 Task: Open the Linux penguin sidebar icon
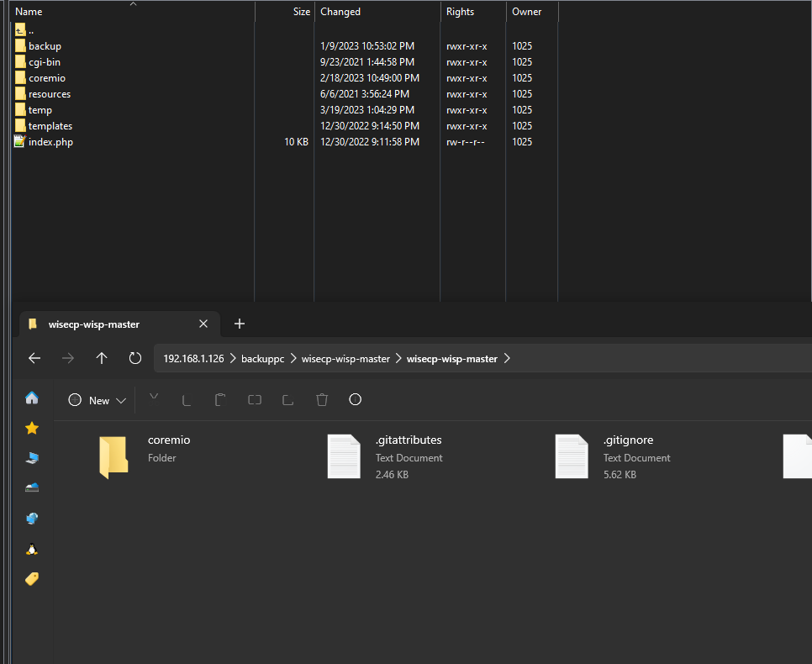click(x=32, y=549)
